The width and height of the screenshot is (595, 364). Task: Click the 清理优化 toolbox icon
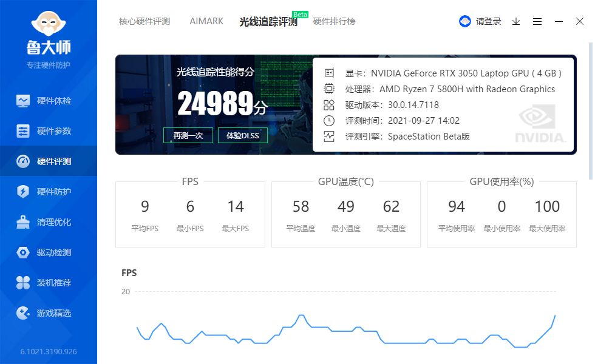tap(23, 222)
